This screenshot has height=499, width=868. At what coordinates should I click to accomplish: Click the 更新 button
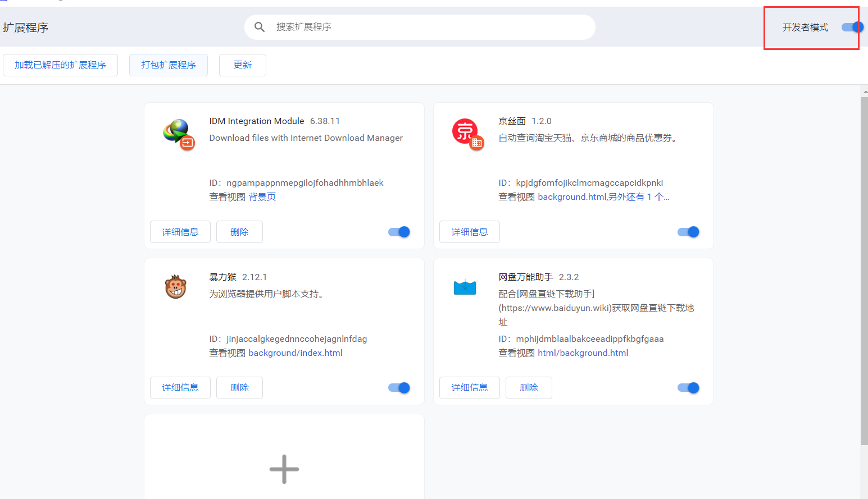pyautogui.click(x=243, y=65)
